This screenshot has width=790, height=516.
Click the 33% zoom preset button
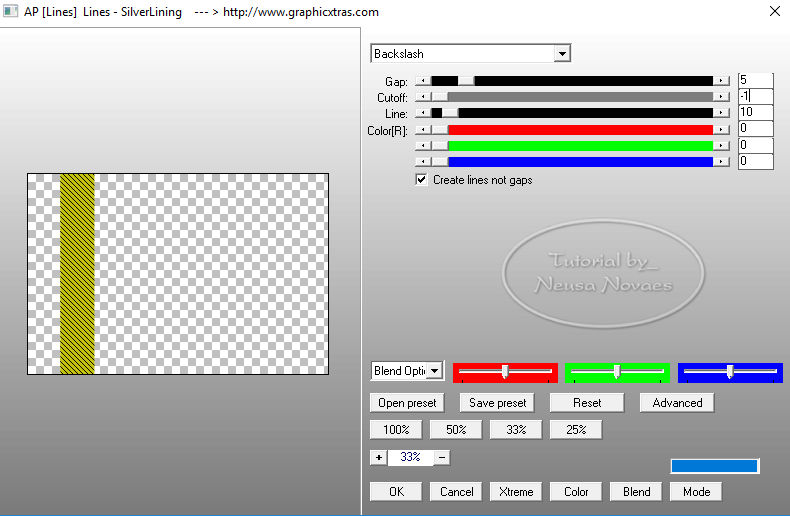pos(516,429)
